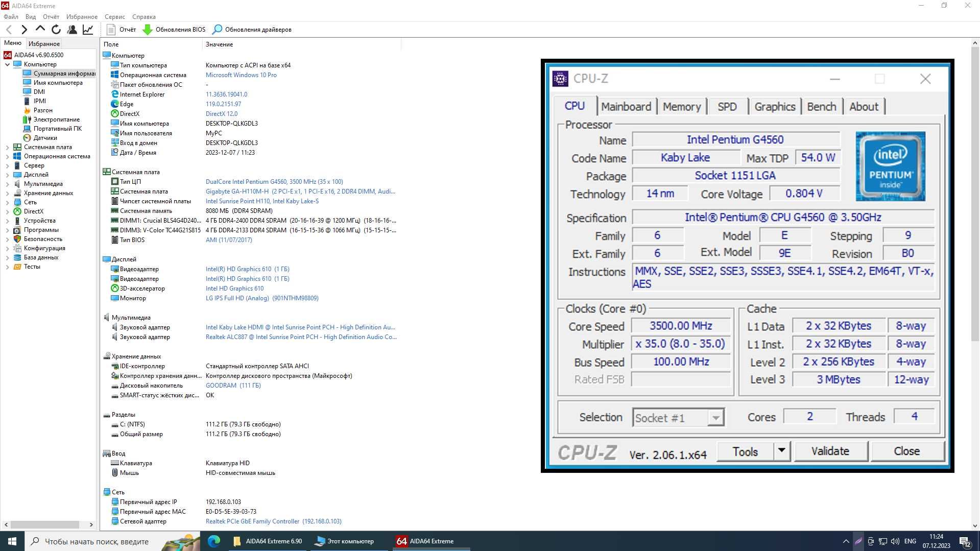Click the ENG language indicator

click(910, 541)
